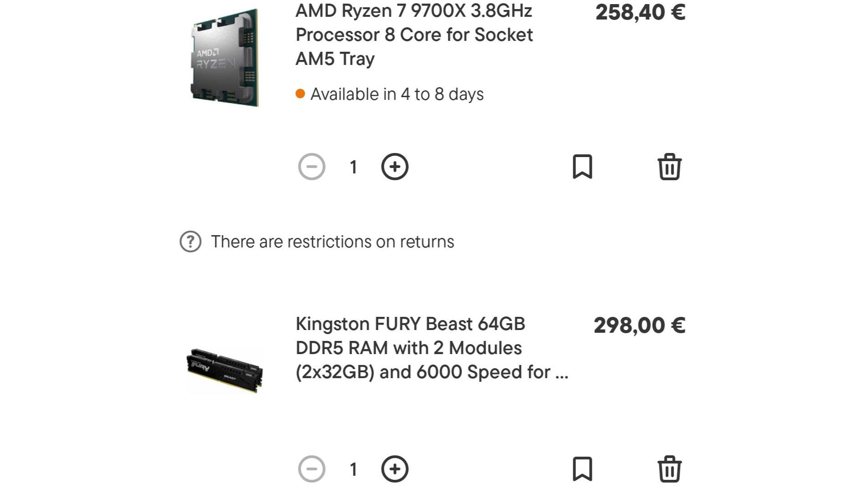Decrease quantity of the AMD Ryzen processor

click(312, 167)
